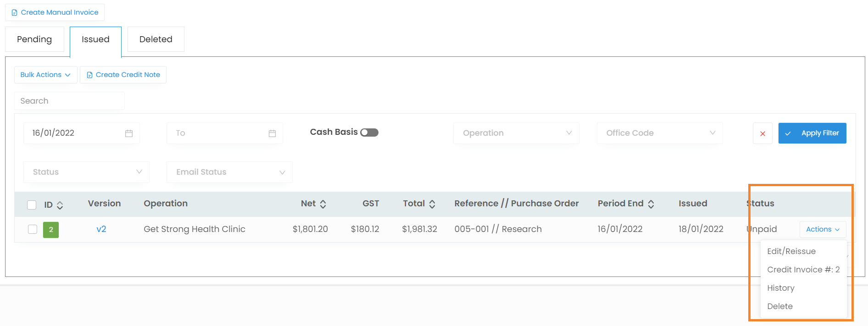Sort by Net amount arrows
This screenshot has width=868, height=326.
(323, 204)
